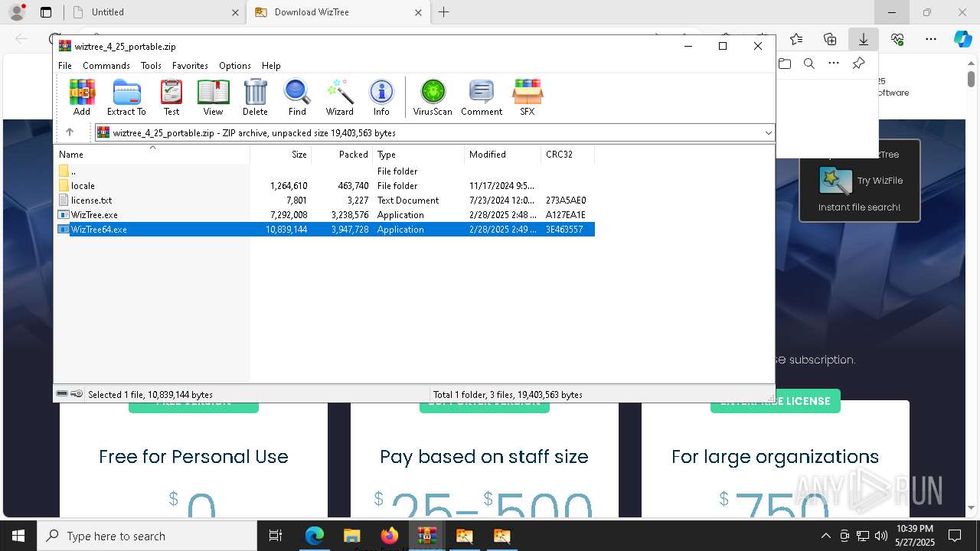Image resolution: width=980 pixels, height=551 pixels.
Task: Open Copilot in Edge
Action: pyautogui.click(x=962, y=39)
